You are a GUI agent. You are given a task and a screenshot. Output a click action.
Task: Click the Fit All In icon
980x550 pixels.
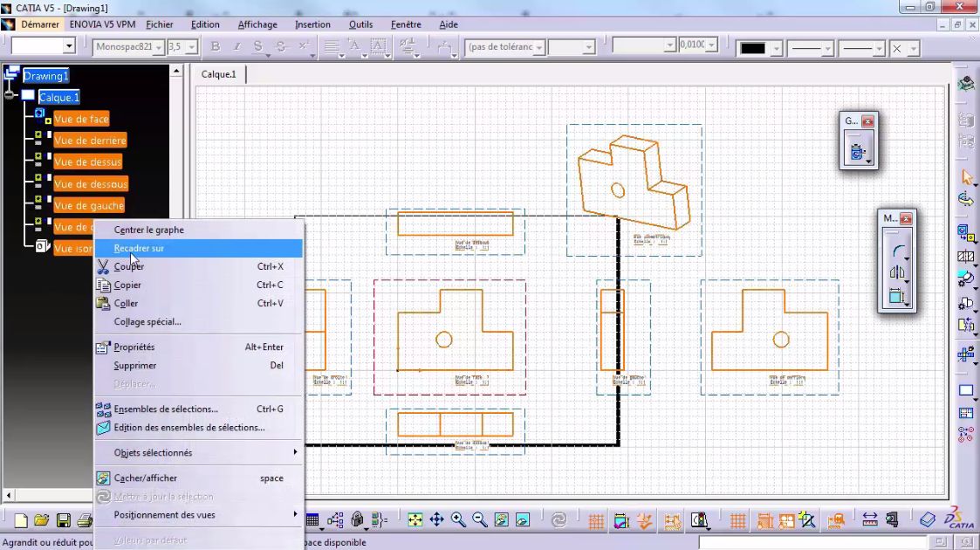coord(415,518)
